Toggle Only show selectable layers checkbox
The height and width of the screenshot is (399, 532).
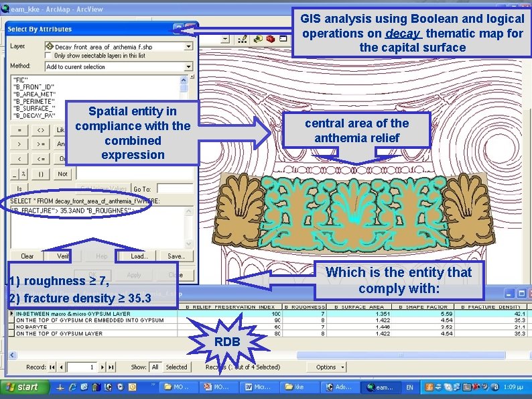click(x=48, y=56)
